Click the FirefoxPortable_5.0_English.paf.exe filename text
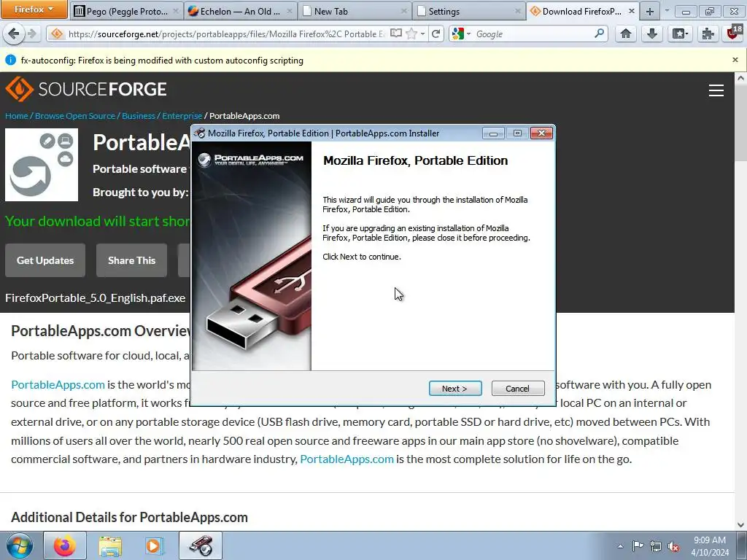Screen dimensions: 747x560 (96, 298)
